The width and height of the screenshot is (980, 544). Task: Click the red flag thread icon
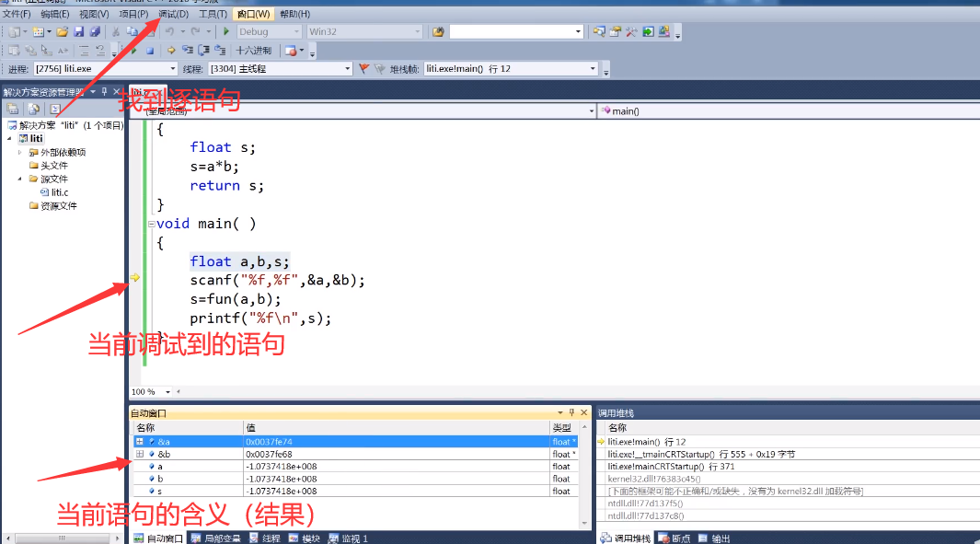pos(363,69)
